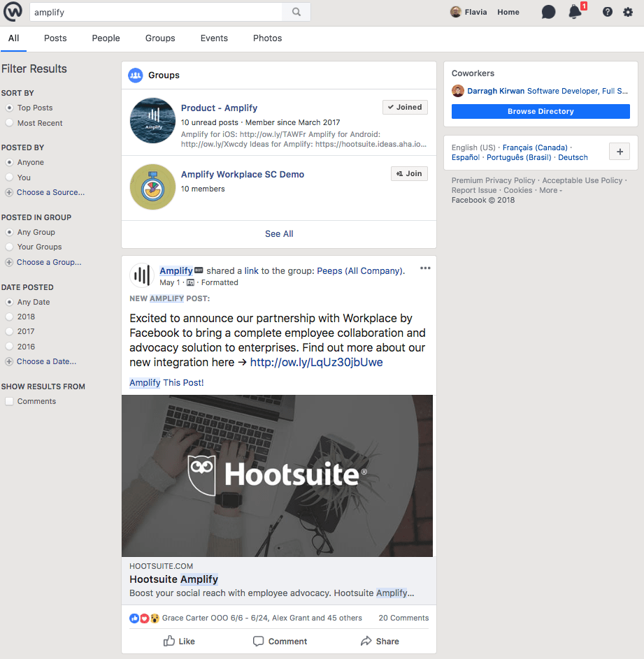Click the Home link in top bar
The height and width of the screenshot is (659, 644).
508,12
